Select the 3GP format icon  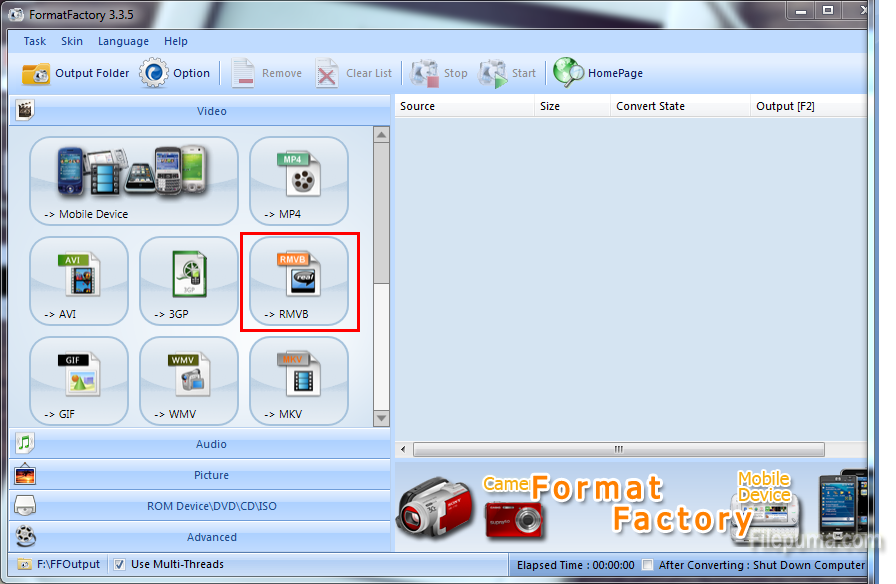click(x=189, y=280)
